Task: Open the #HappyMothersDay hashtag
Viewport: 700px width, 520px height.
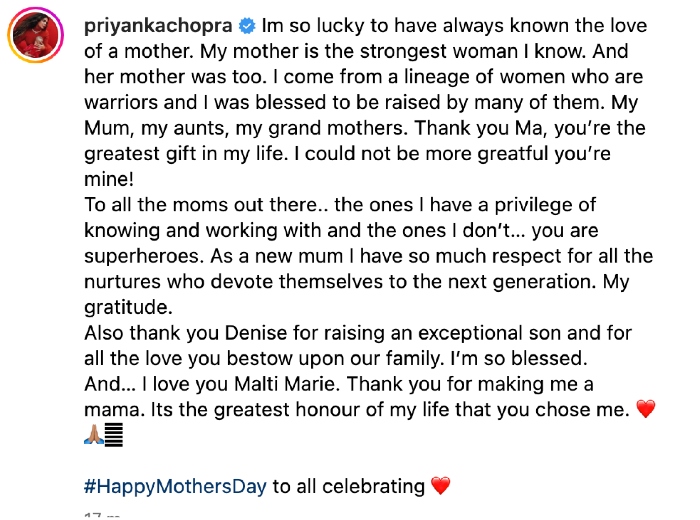Action: (175, 487)
